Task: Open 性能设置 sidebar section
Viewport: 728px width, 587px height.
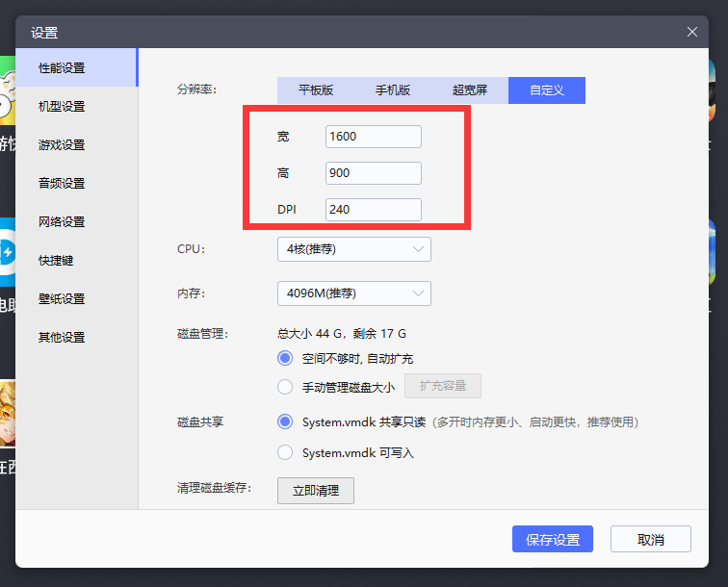Action: point(77,67)
